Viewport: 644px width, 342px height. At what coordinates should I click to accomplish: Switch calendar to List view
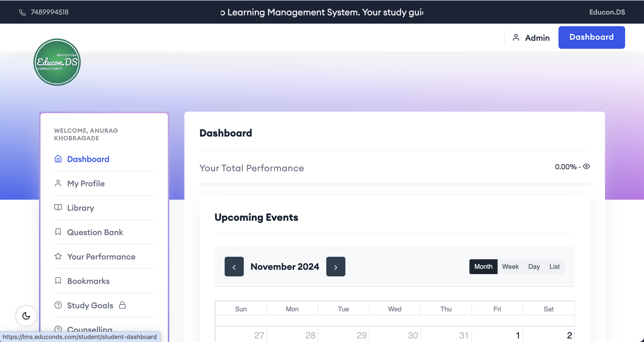click(x=555, y=267)
